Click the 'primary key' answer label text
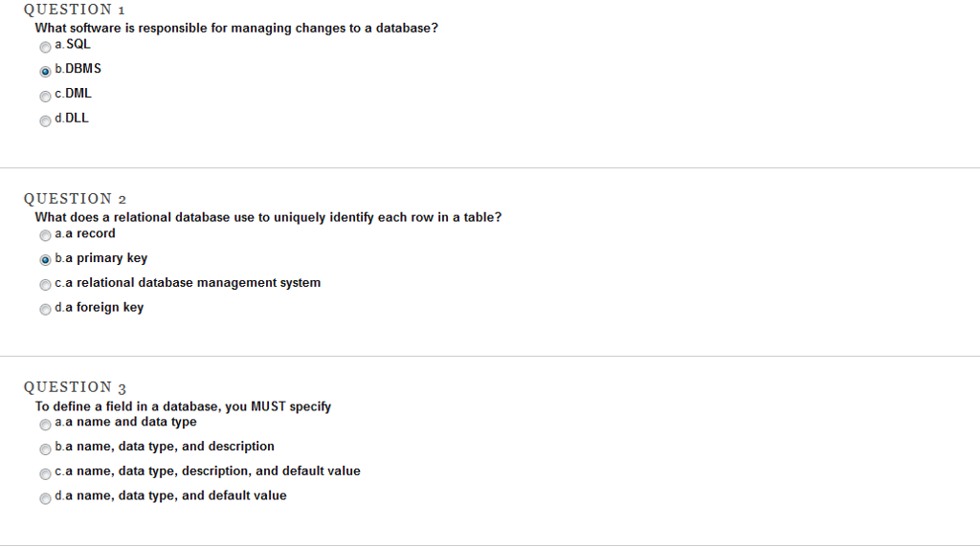The image size is (980, 547). (x=112, y=258)
